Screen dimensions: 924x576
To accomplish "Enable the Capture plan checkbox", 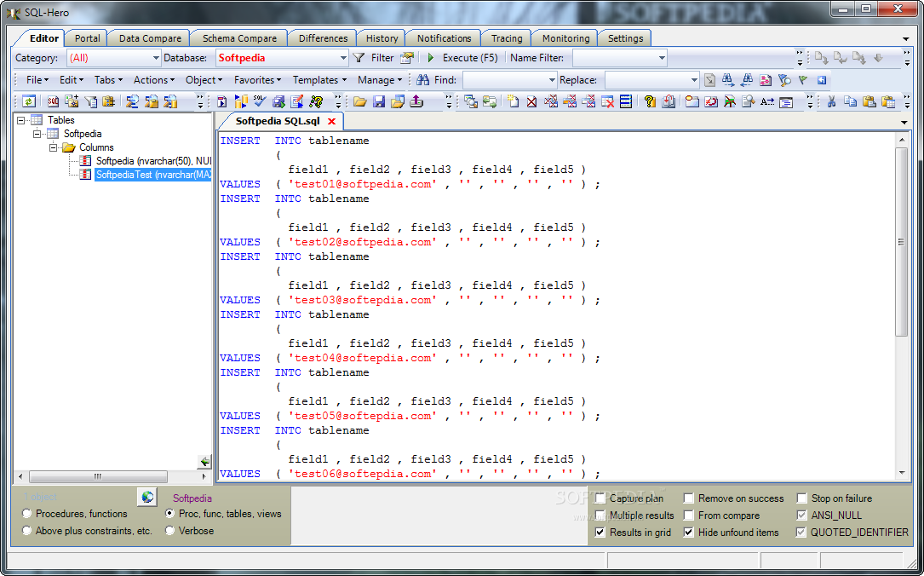I will pos(600,498).
